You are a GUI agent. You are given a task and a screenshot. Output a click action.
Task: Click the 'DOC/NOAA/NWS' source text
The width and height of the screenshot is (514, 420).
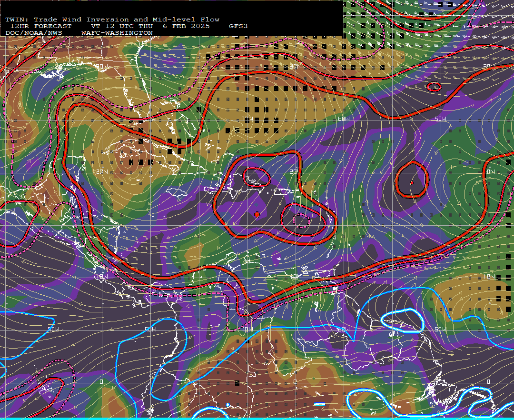34,33
